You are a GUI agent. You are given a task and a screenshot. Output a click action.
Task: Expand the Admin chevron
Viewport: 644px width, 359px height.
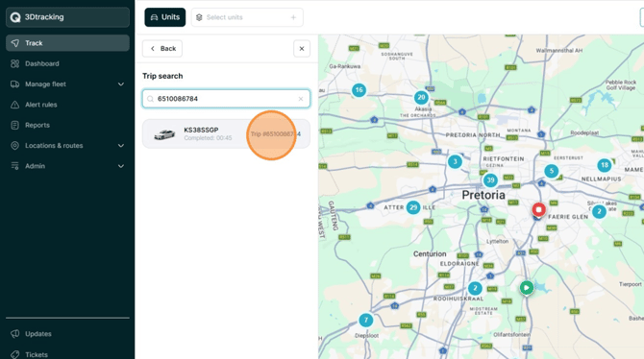point(121,166)
